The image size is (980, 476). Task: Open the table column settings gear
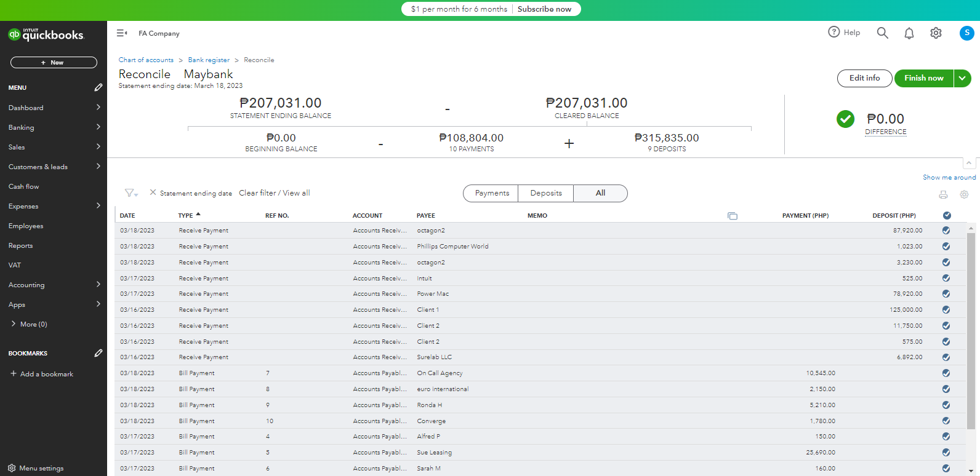[x=964, y=194]
